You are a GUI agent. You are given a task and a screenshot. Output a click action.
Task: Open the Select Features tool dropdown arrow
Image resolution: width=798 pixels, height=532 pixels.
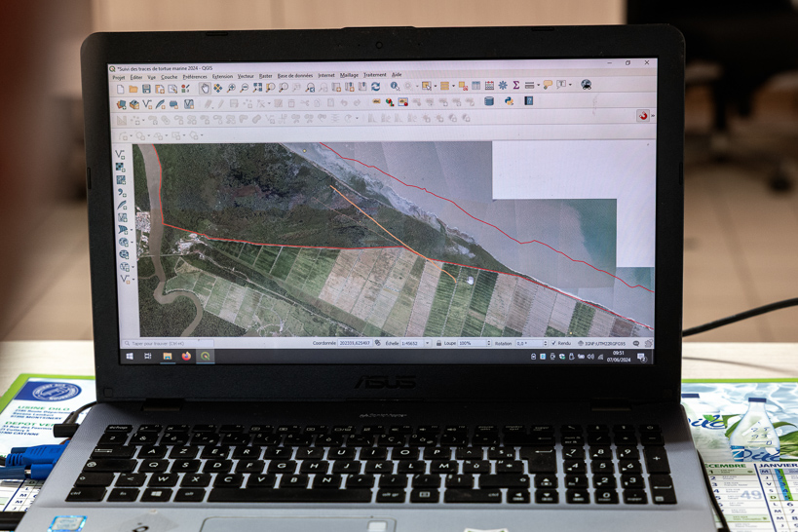coord(434,87)
